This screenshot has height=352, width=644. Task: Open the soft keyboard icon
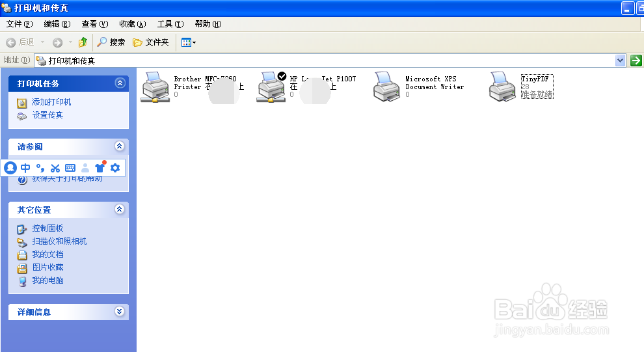(70, 168)
